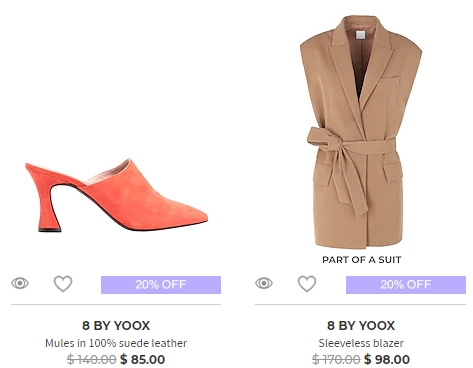Click crossed-out $ 140.00 original price
Screen dimensions: 473x368
[92, 359]
